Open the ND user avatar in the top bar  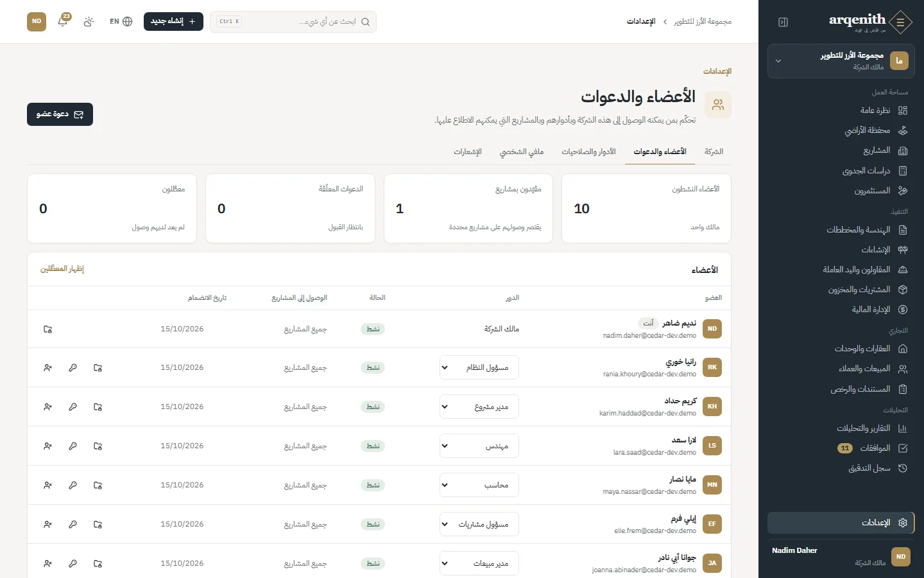click(x=37, y=21)
